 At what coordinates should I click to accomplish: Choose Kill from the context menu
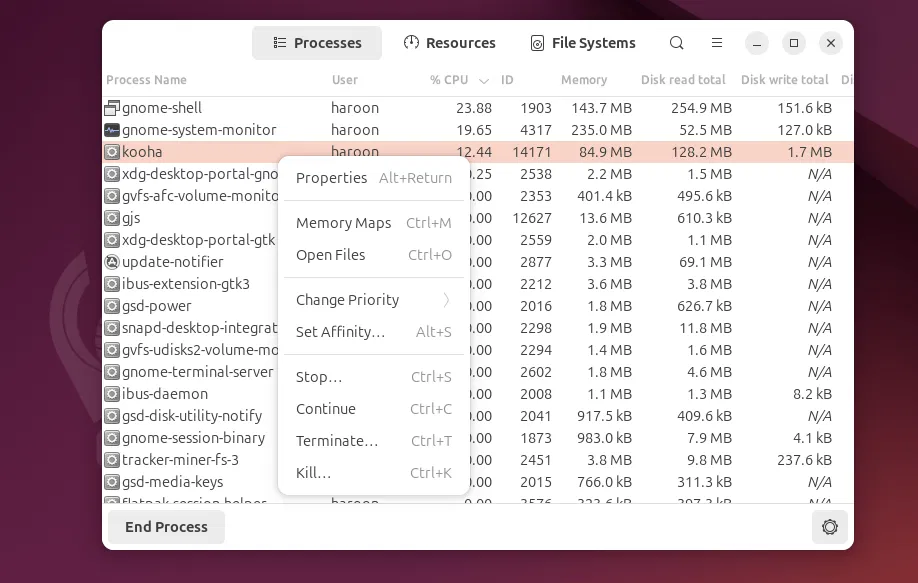[314, 472]
